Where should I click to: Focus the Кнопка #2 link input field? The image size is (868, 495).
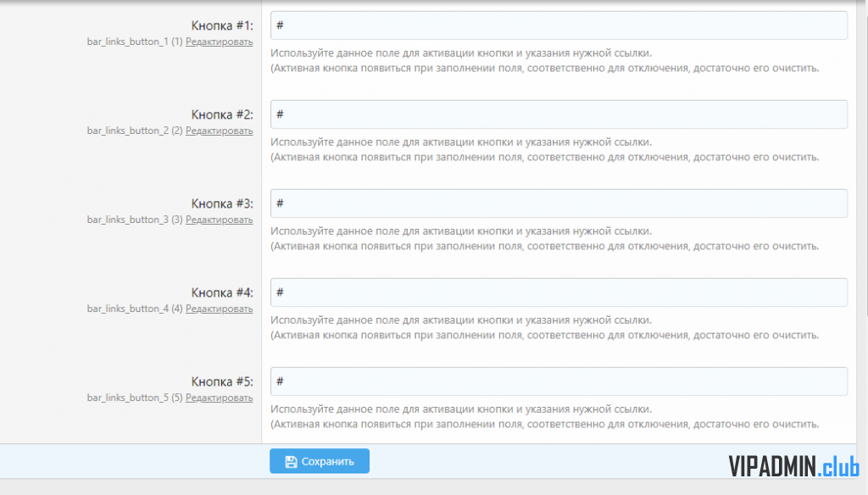click(x=559, y=114)
